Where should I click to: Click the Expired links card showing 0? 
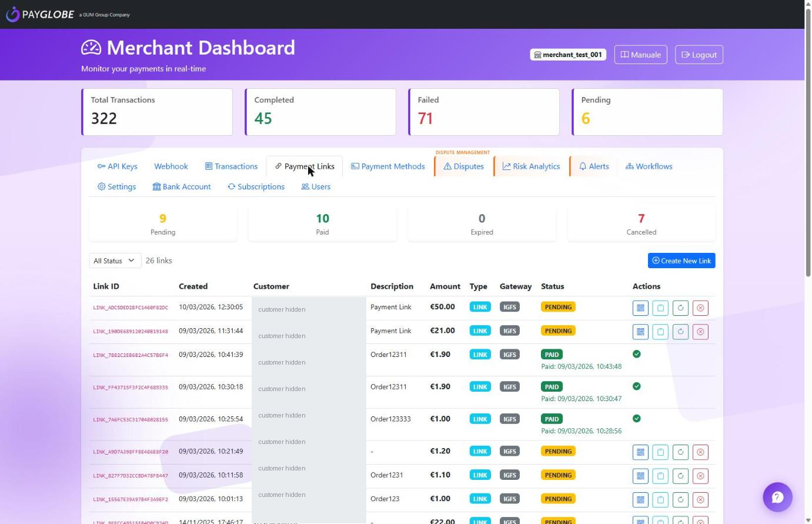click(x=482, y=223)
